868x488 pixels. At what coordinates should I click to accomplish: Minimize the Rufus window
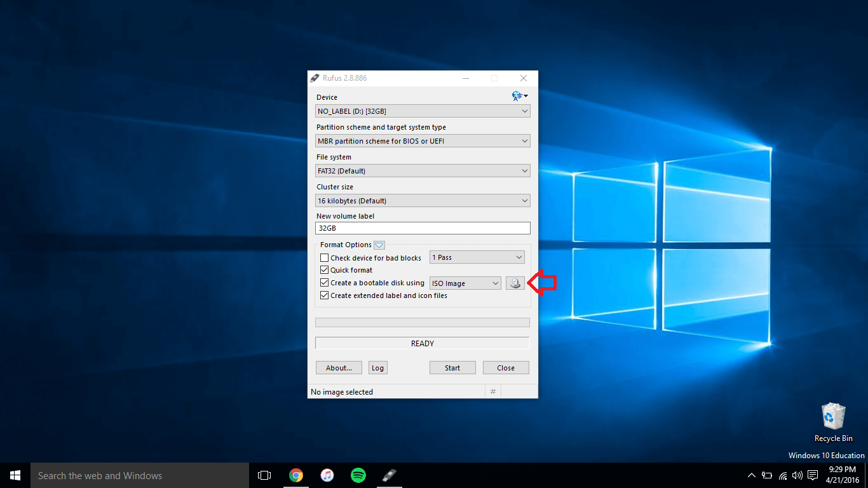coord(466,78)
